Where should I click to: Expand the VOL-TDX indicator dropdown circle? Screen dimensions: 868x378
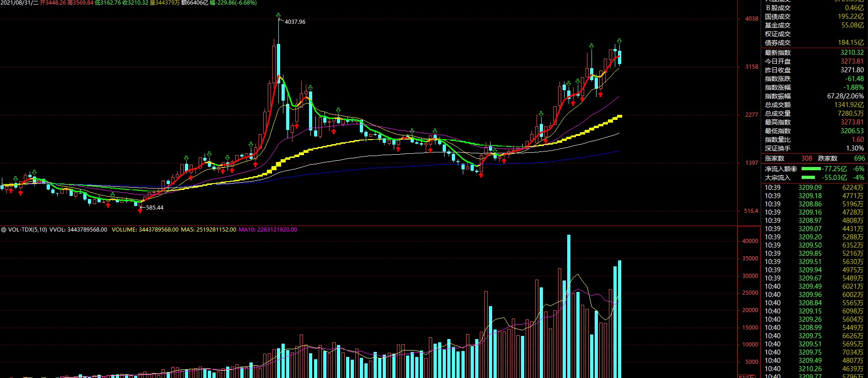(4, 230)
